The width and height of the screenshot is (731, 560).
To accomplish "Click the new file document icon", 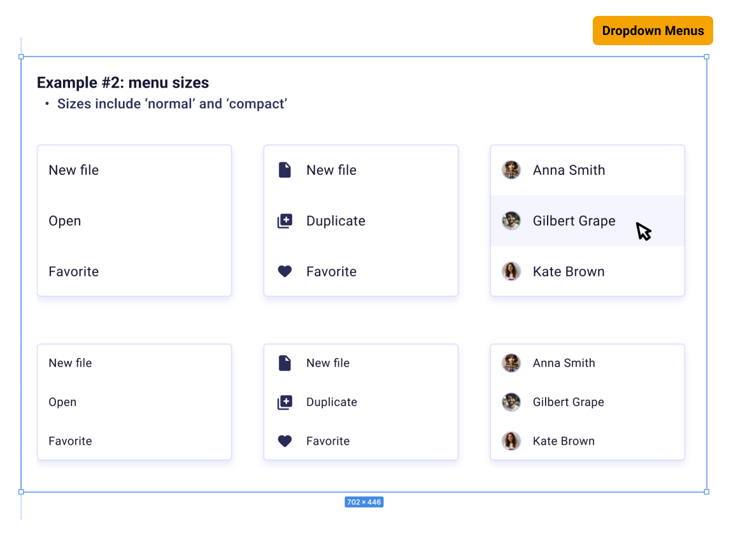I will coord(285,170).
